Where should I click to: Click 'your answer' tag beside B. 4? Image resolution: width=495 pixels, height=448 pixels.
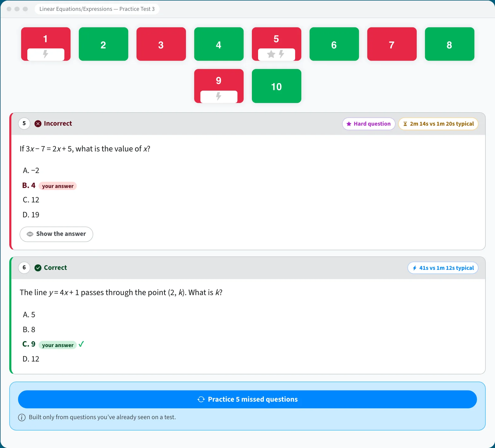click(58, 186)
